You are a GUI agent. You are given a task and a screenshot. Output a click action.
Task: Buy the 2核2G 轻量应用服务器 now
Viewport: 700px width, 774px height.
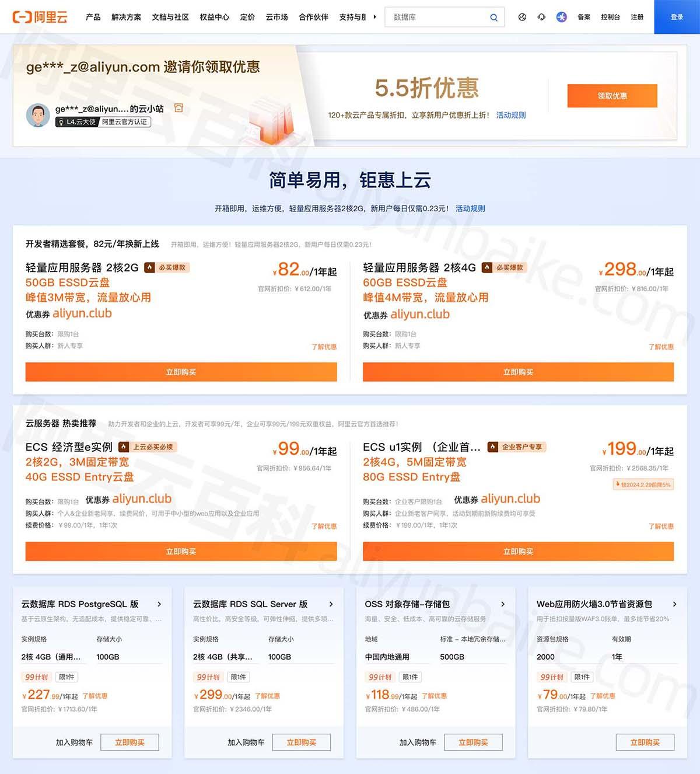[x=181, y=372]
